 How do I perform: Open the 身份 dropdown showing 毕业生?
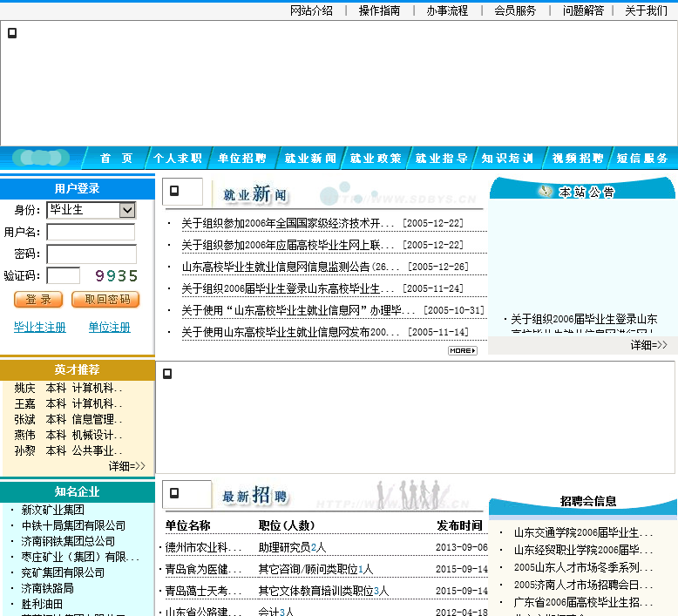pos(92,210)
